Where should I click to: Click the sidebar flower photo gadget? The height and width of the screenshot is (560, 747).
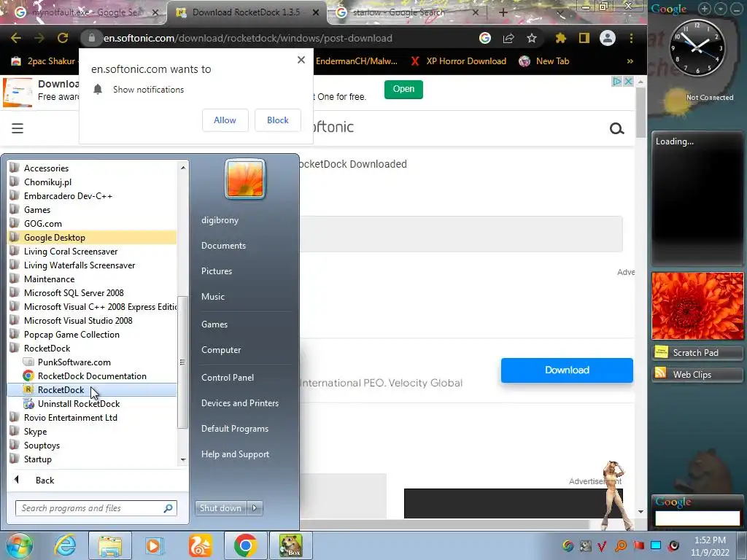[x=697, y=306]
